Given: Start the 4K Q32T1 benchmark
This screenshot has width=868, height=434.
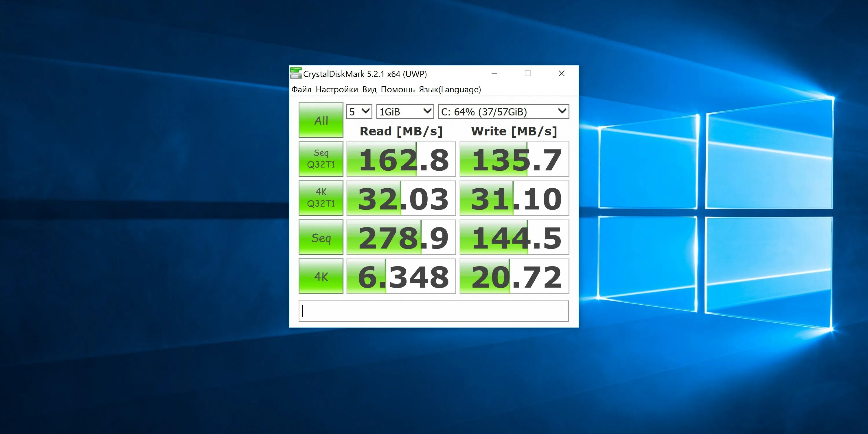Looking at the screenshot, I should coord(321,198).
